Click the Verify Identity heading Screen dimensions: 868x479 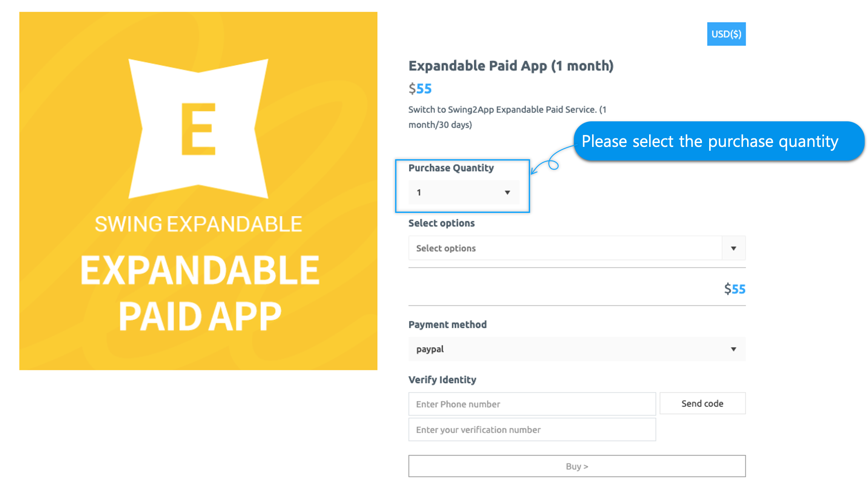pyautogui.click(x=442, y=380)
